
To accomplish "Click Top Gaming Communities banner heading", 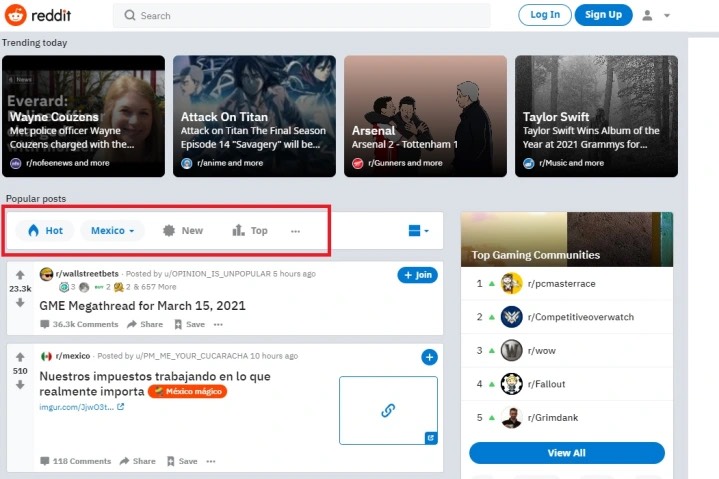I will point(536,255).
